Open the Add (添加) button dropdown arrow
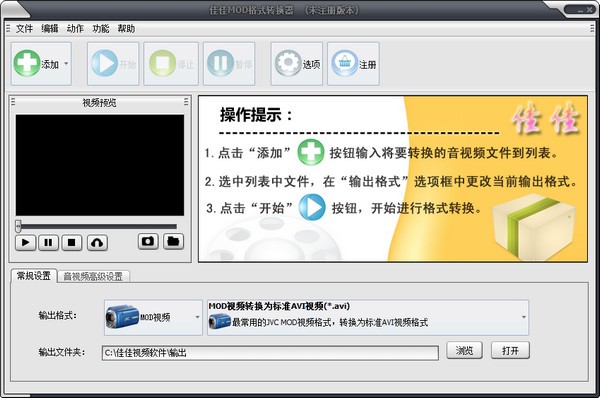600x398 pixels. tap(66, 64)
